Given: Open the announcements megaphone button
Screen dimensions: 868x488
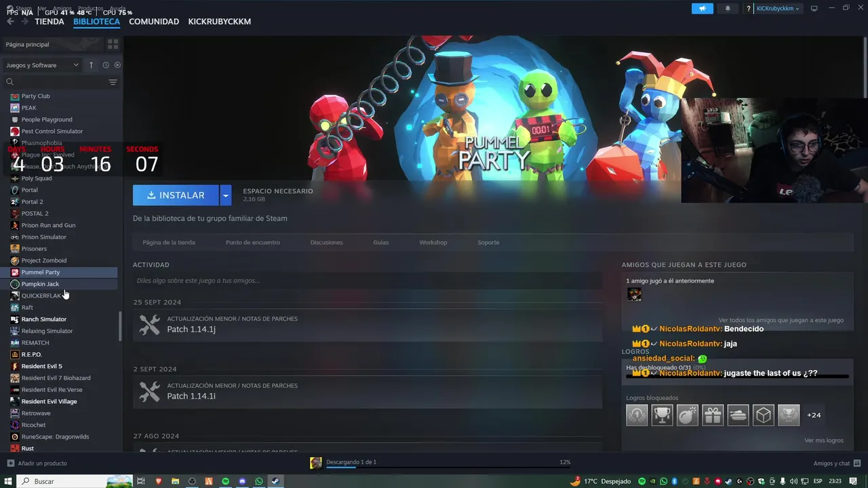Looking at the screenshot, I should 703,8.
